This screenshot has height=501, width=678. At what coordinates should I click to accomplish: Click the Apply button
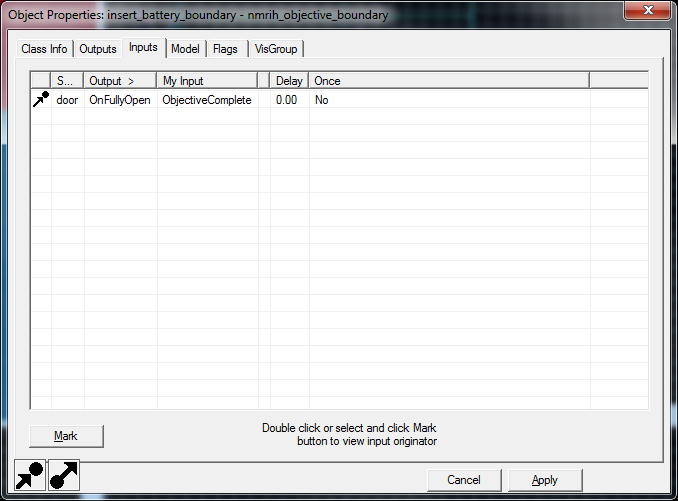point(545,480)
